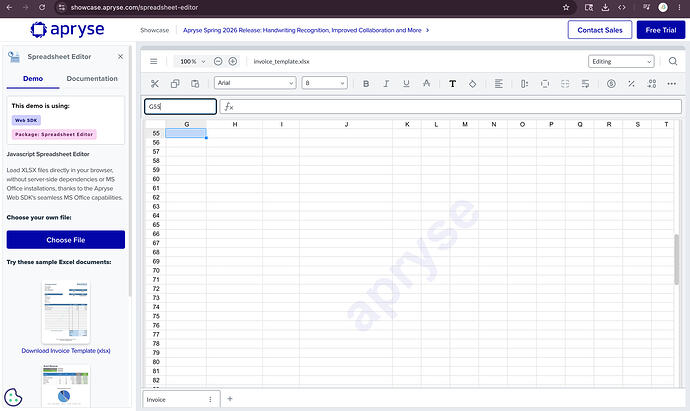
Task: Toggle Italic formatting
Action: (386, 84)
